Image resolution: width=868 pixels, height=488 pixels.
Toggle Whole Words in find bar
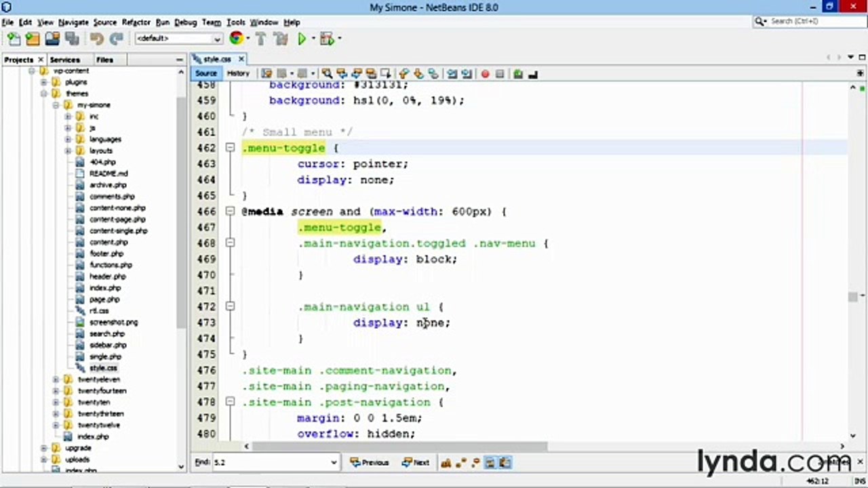coord(460,462)
